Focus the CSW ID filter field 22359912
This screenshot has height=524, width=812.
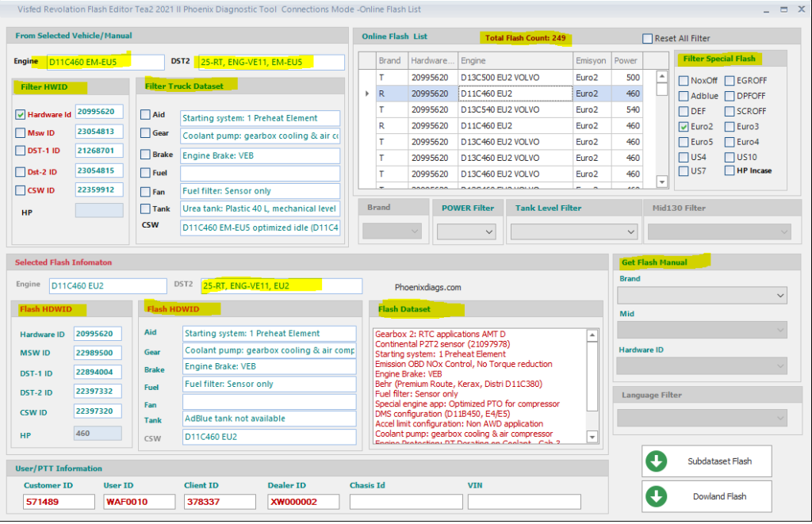coord(99,190)
